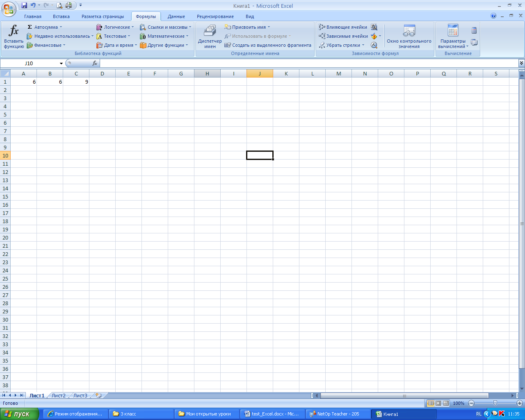525x420 pixels.
Task: Expand Убрать стрелки dropdown arrow
Action: point(363,45)
